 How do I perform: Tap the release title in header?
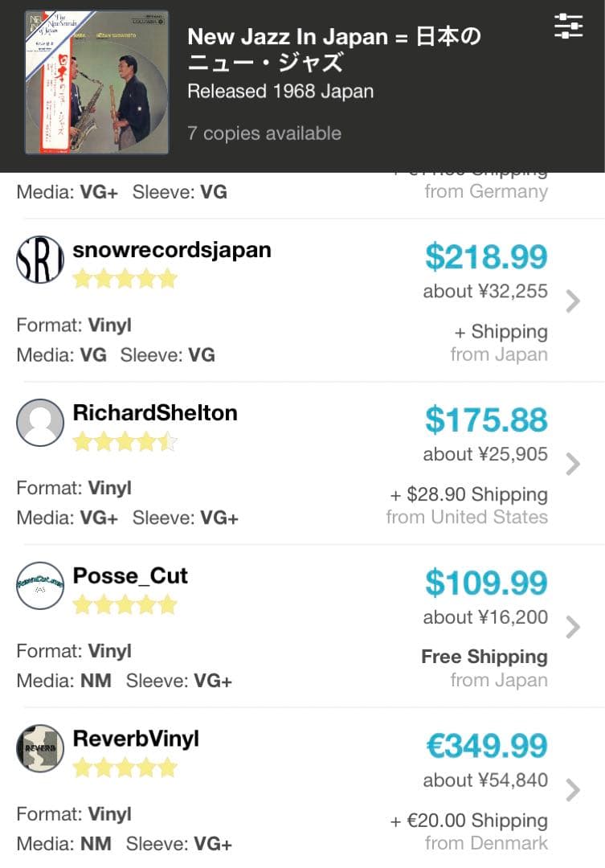tap(333, 49)
